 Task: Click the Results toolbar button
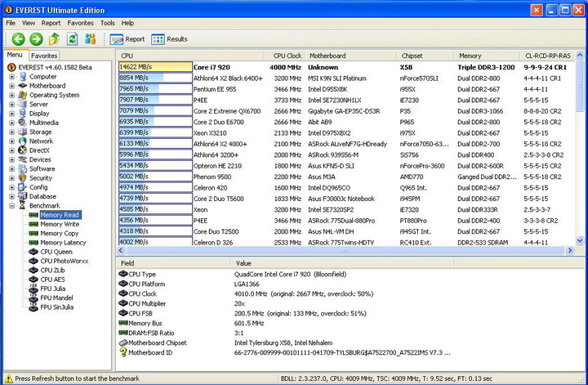pyautogui.click(x=170, y=39)
